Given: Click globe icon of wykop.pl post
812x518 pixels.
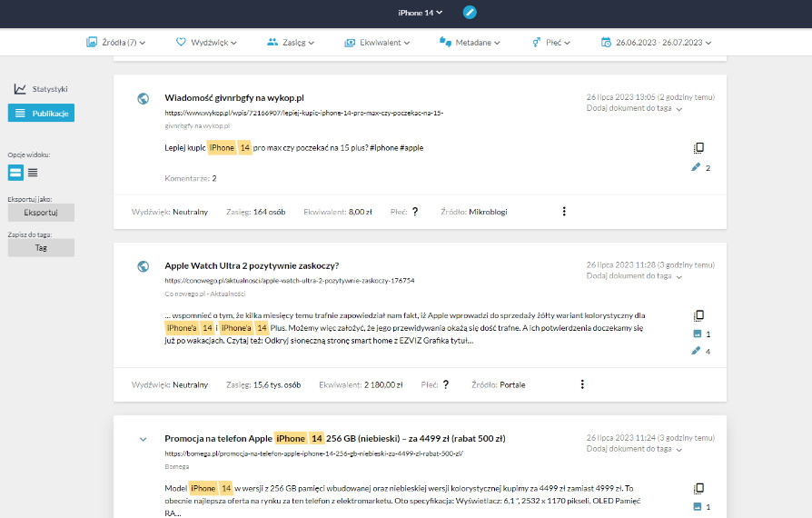Looking at the screenshot, I should [144, 98].
